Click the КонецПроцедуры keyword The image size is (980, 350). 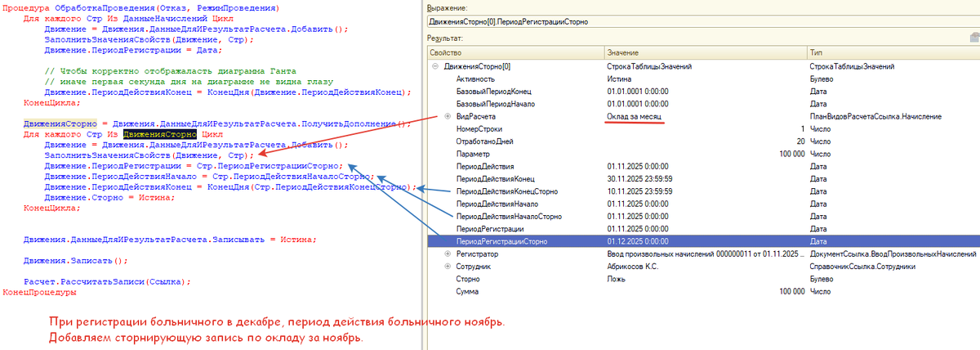(x=39, y=293)
